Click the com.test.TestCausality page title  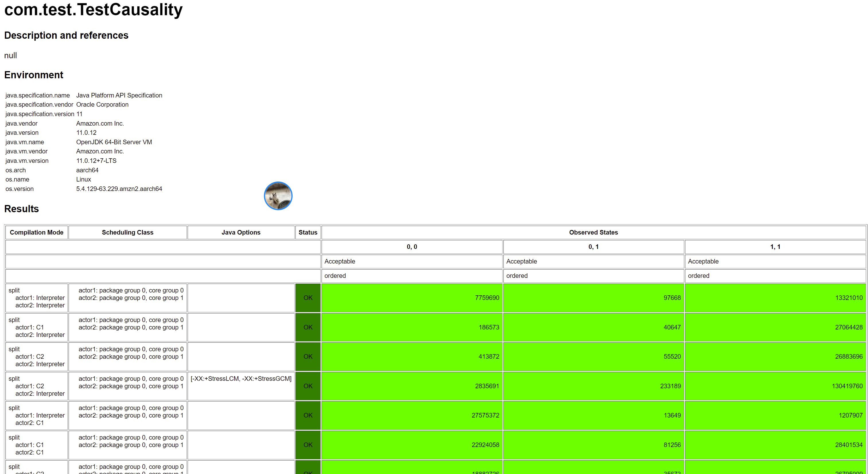click(93, 10)
